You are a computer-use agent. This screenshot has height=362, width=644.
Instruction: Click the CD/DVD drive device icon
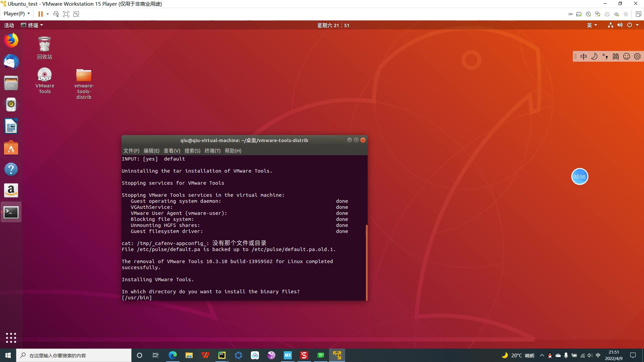[588, 14]
